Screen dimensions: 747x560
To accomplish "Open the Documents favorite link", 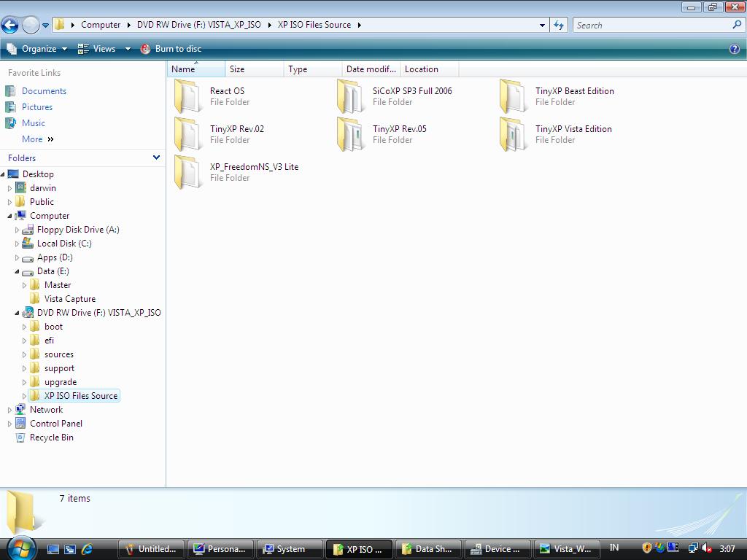I will [44, 91].
